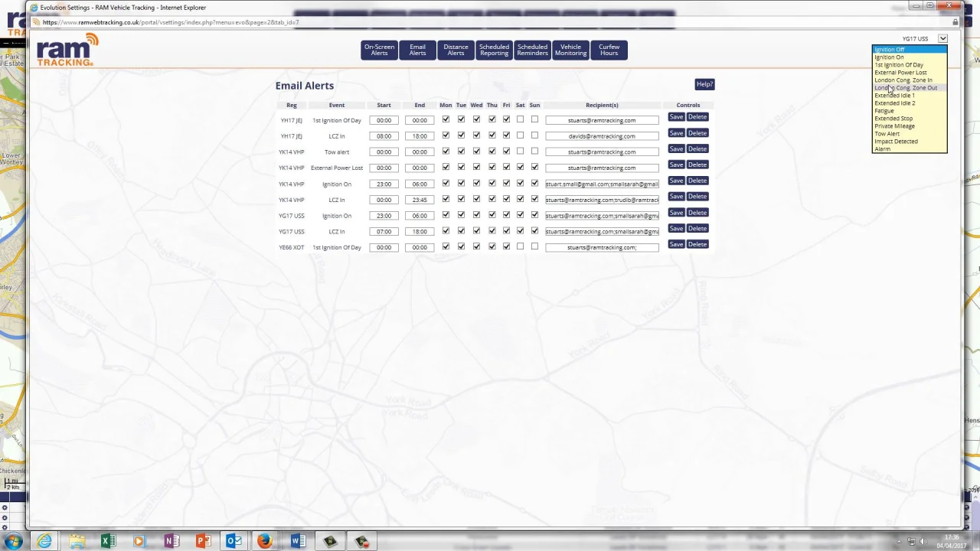Uncheck Monday for the Tow alert row
This screenshot has width=980, height=551.
coord(446,152)
